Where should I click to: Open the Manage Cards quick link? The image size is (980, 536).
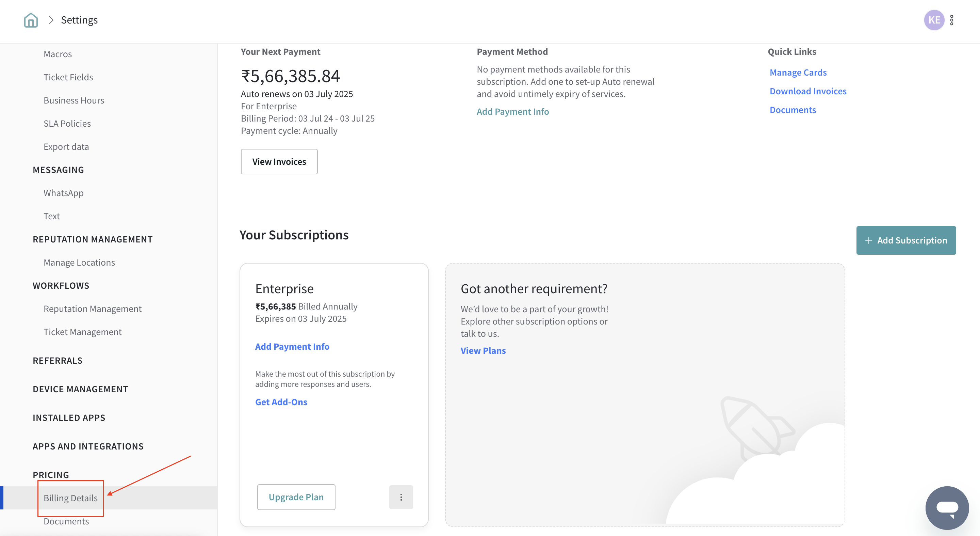(x=798, y=72)
